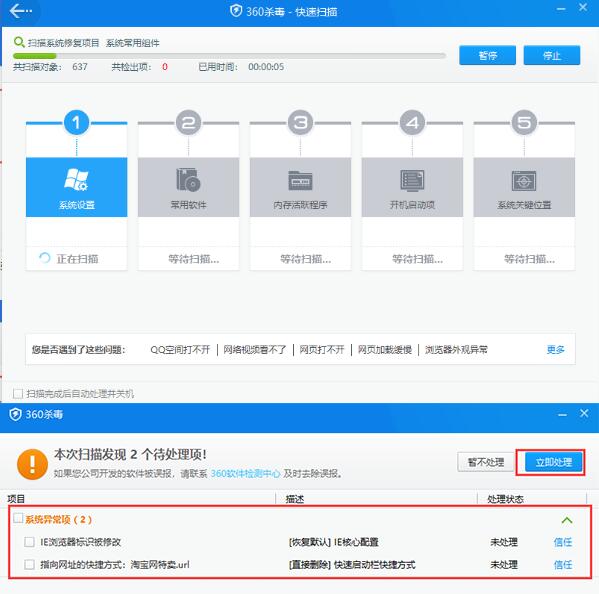Close the lower 360杀毒 results window
The image size is (599, 594).
coord(584,413)
